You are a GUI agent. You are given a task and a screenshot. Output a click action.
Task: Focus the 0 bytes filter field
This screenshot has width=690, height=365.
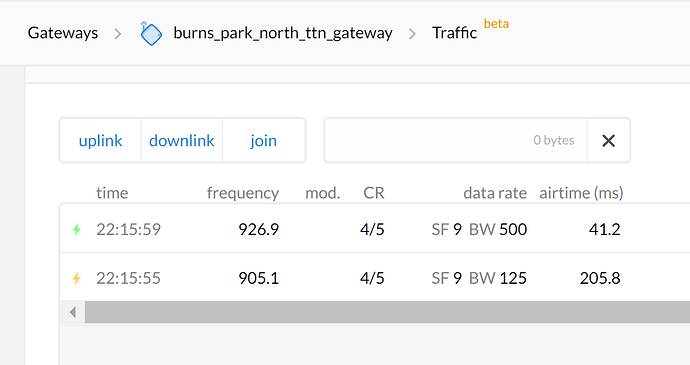click(455, 140)
